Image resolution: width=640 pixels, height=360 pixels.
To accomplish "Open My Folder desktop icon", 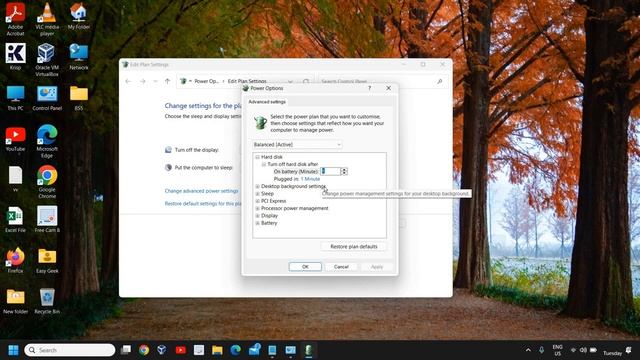I will 79,16.
